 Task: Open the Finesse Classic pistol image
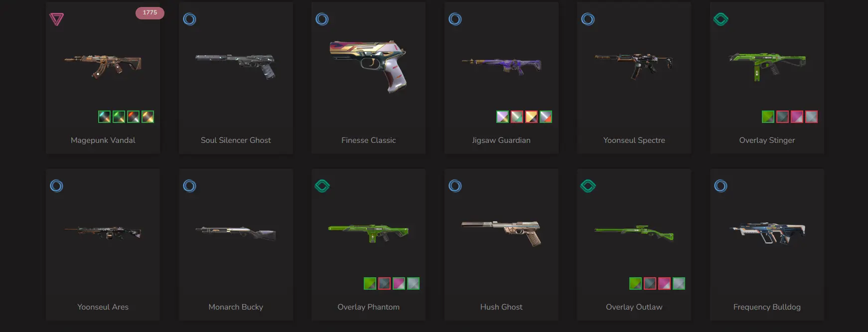tap(368, 66)
